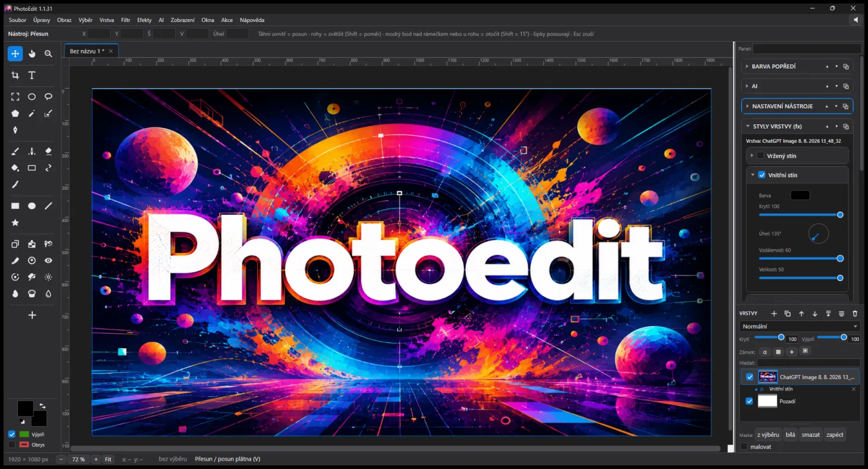The image size is (868, 469).
Task: Select the elliptical selection tool
Action: pos(32,96)
